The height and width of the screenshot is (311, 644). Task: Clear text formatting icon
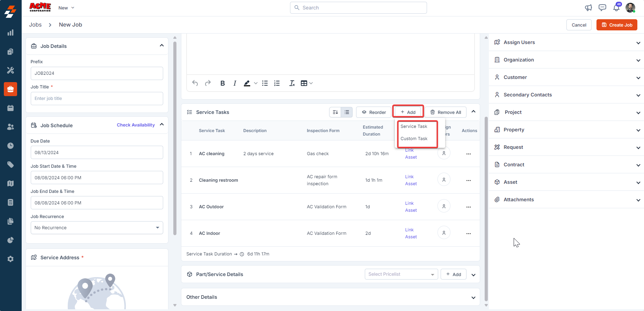(x=292, y=83)
